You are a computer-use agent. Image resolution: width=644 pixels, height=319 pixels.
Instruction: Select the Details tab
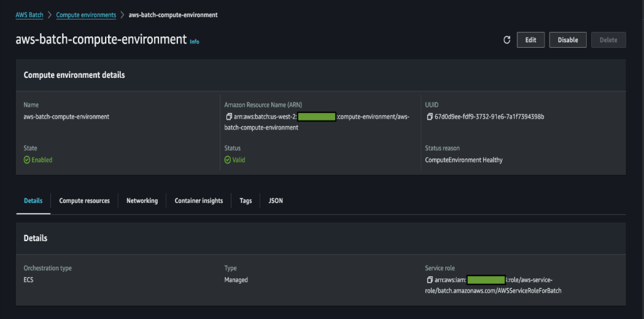tap(33, 200)
